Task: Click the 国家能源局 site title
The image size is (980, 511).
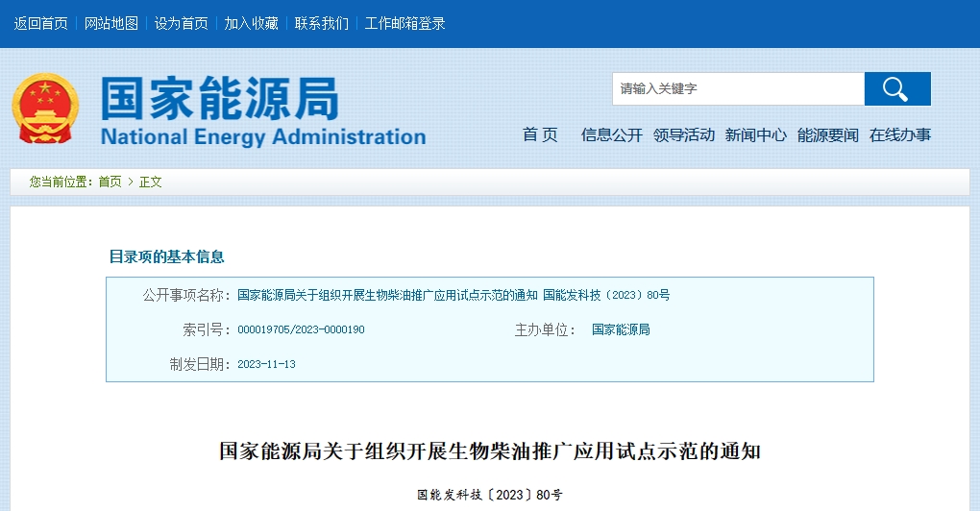Action: coord(219,99)
